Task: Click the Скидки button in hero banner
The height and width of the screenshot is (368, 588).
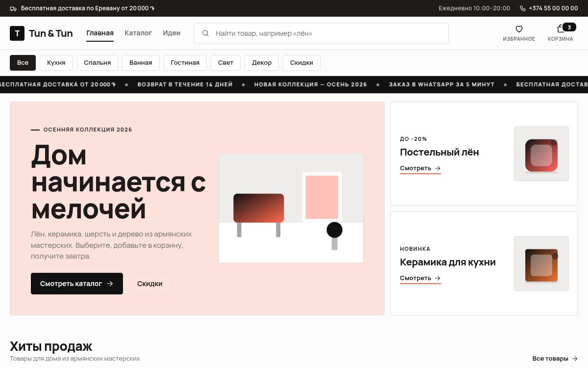Action: point(150,284)
